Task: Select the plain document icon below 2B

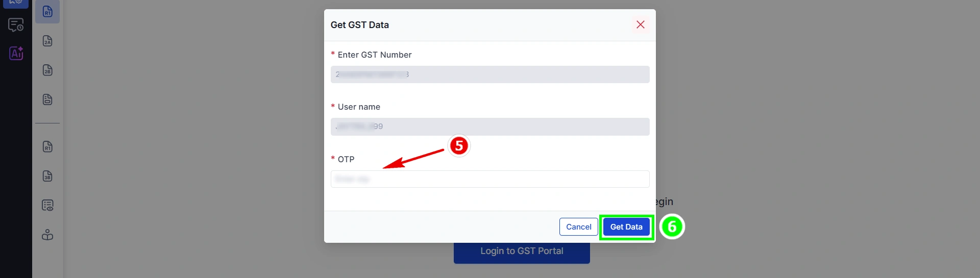Action: 47,99
